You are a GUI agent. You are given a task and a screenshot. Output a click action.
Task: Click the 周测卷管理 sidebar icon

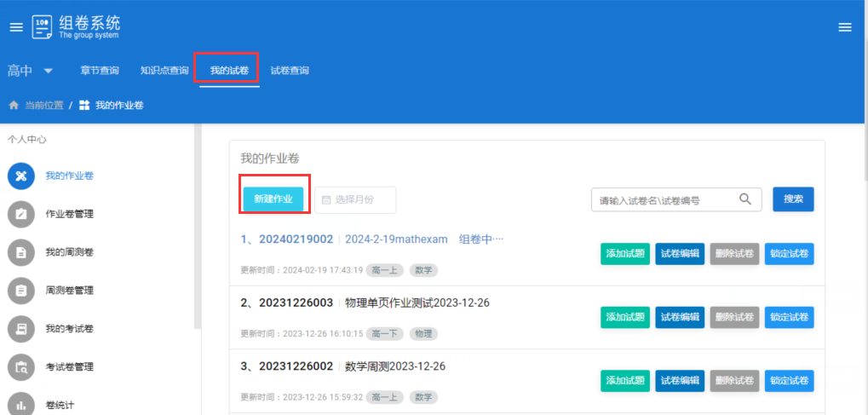[21, 291]
